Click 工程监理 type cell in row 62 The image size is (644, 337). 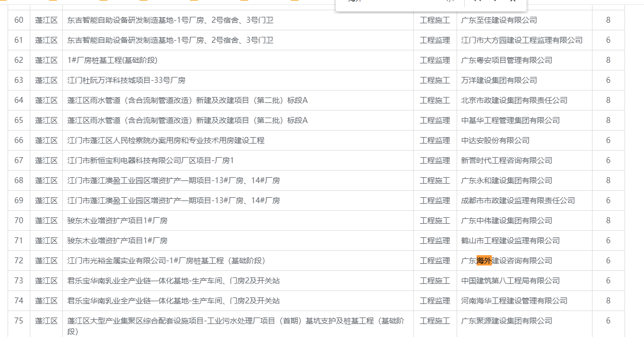click(434, 60)
